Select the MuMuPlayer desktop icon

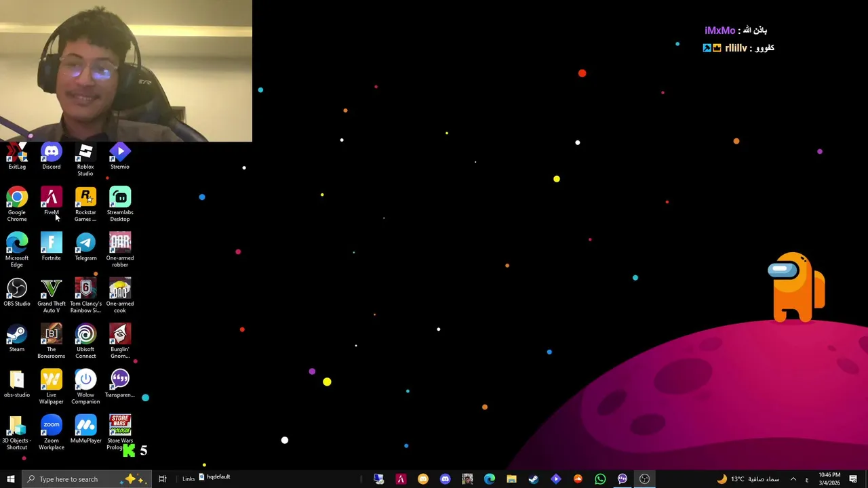point(85,430)
